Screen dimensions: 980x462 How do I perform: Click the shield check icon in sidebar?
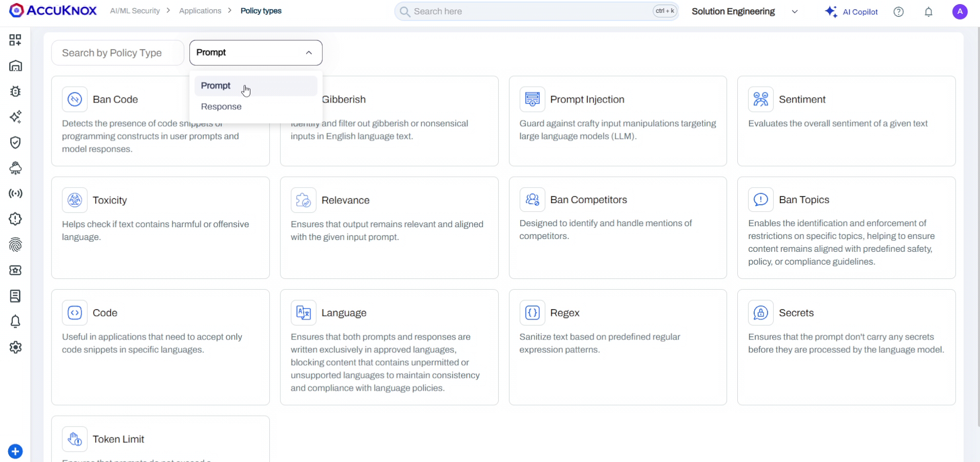(15, 143)
